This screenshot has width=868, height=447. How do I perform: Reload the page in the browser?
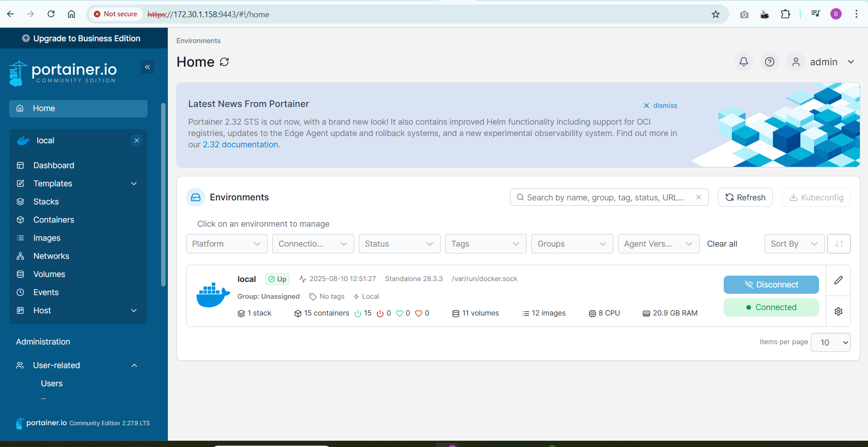click(x=51, y=14)
